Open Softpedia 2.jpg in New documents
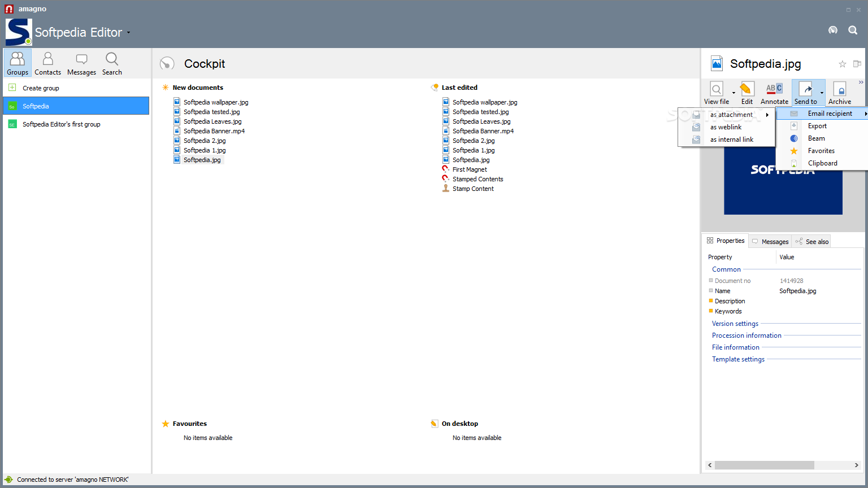 205,141
